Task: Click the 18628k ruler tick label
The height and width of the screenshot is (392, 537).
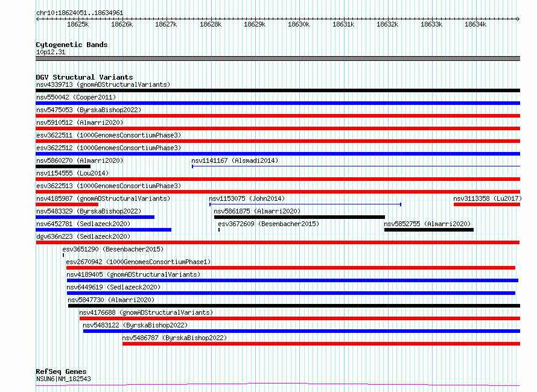Action: click(x=211, y=24)
